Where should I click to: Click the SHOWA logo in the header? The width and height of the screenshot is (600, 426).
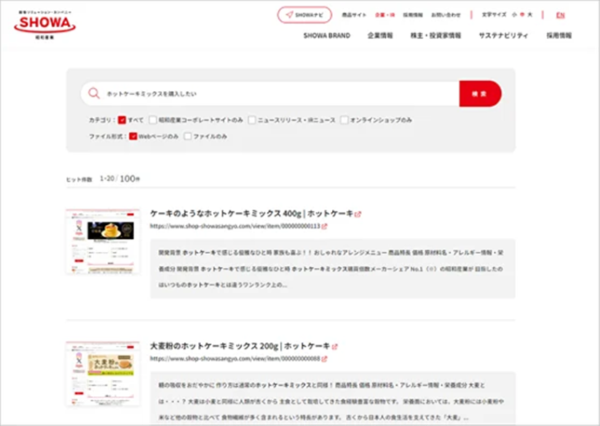[x=45, y=25]
